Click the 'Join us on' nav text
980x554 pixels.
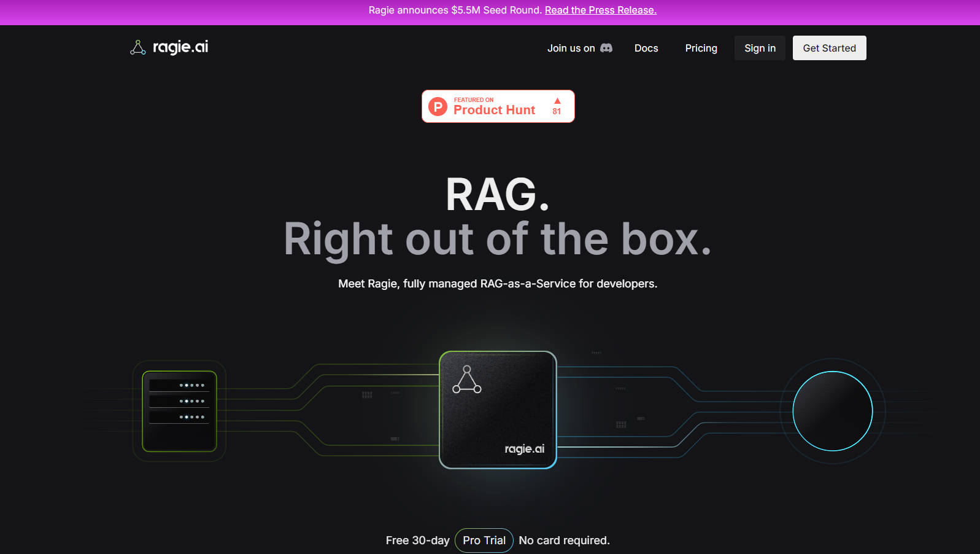click(571, 48)
